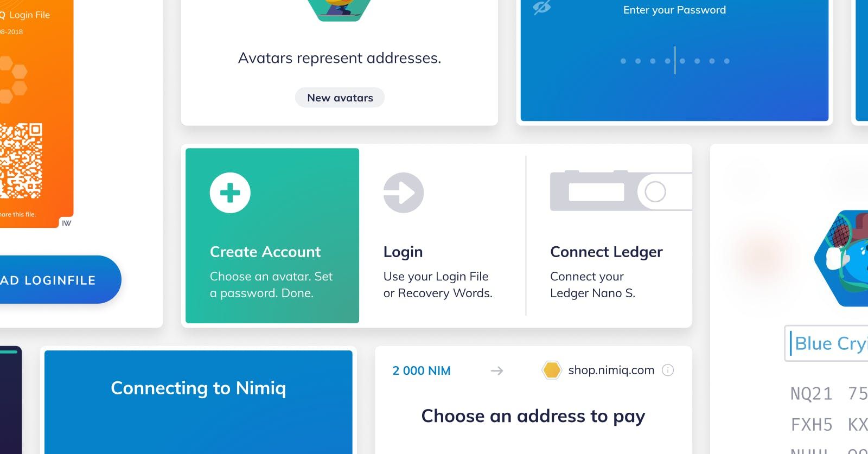Click the avatar hexagon above Avatars text

click(340, 10)
